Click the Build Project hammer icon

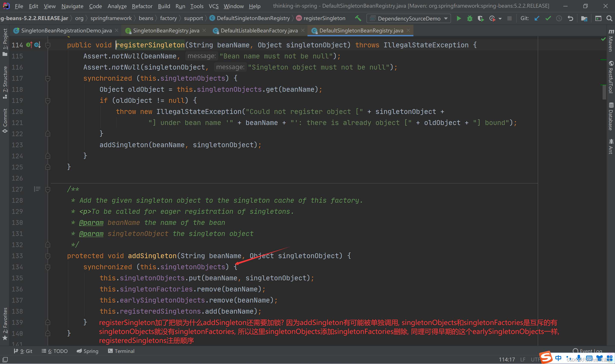[x=358, y=18]
